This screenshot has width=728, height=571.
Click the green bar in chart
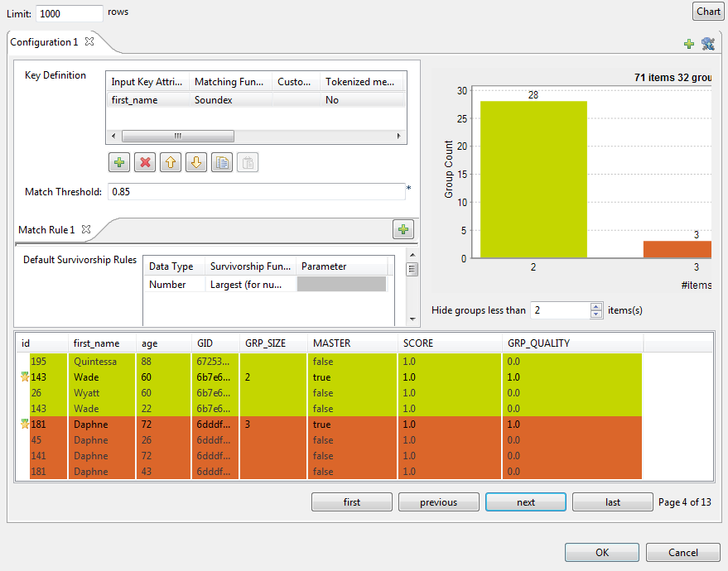point(533,180)
